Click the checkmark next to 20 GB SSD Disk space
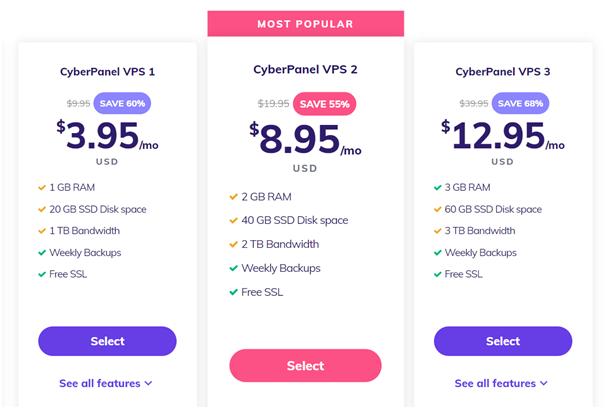The height and width of the screenshot is (409, 606). point(42,210)
